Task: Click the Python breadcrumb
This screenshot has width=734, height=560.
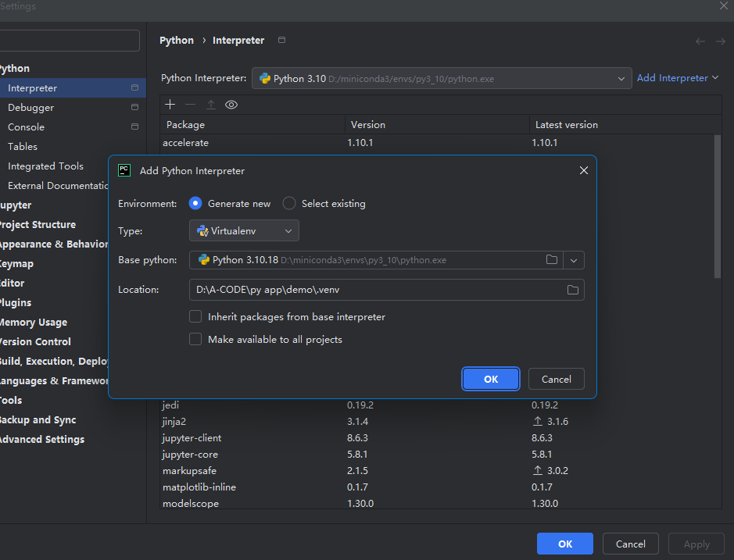Action: coord(177,41)
